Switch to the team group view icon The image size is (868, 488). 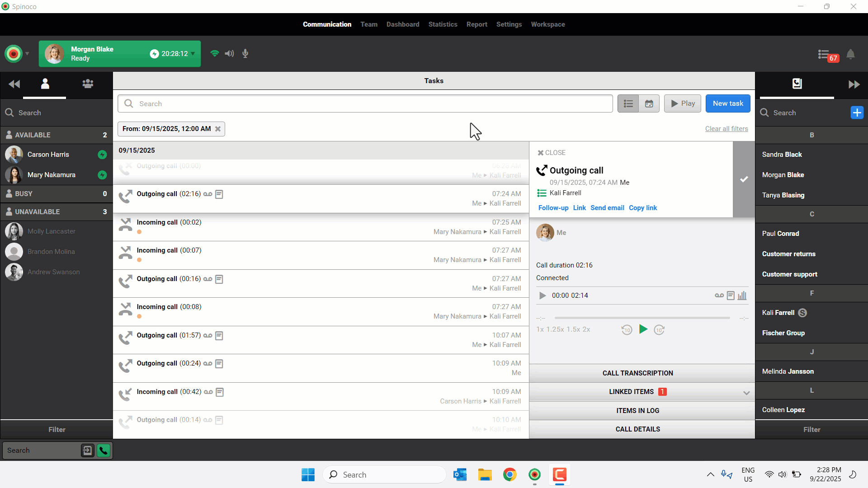click(88, 84)
